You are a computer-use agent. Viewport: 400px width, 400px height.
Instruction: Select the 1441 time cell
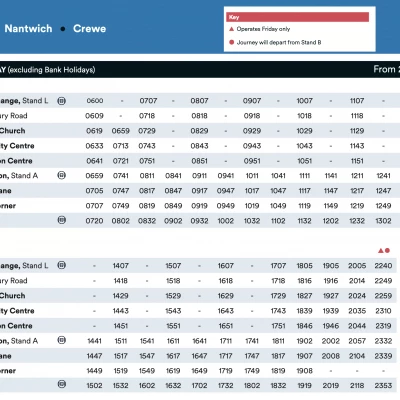(94, 341)
